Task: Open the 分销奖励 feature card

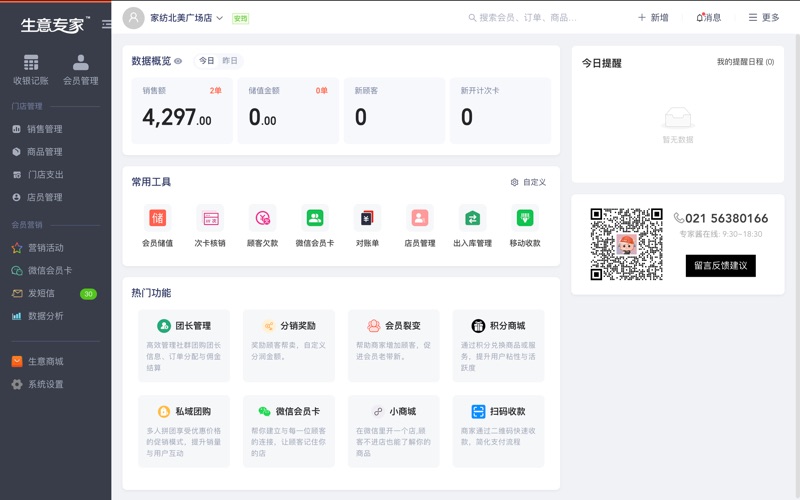Action: (289, 345)
